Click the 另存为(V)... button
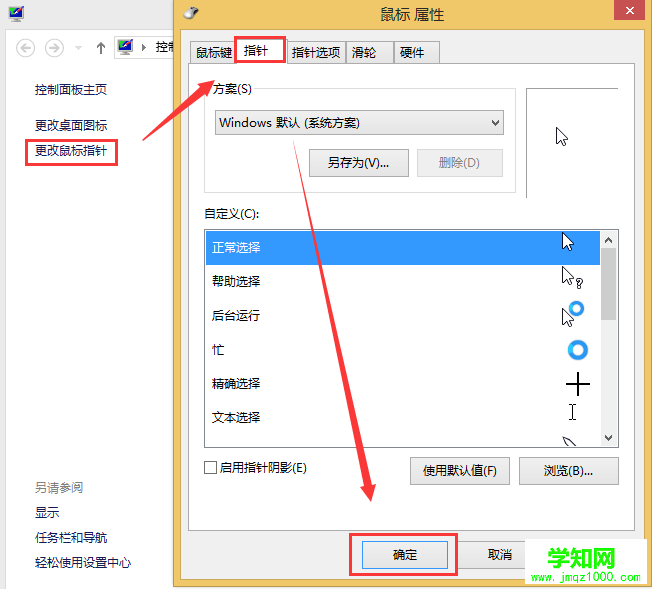 pos(359,163)
